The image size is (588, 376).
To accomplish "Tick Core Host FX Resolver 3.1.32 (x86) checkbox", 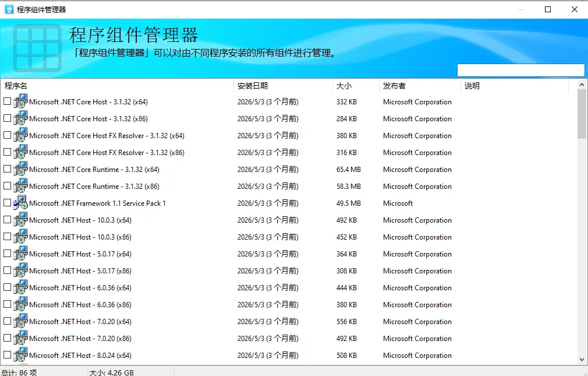I will (7, 152).
